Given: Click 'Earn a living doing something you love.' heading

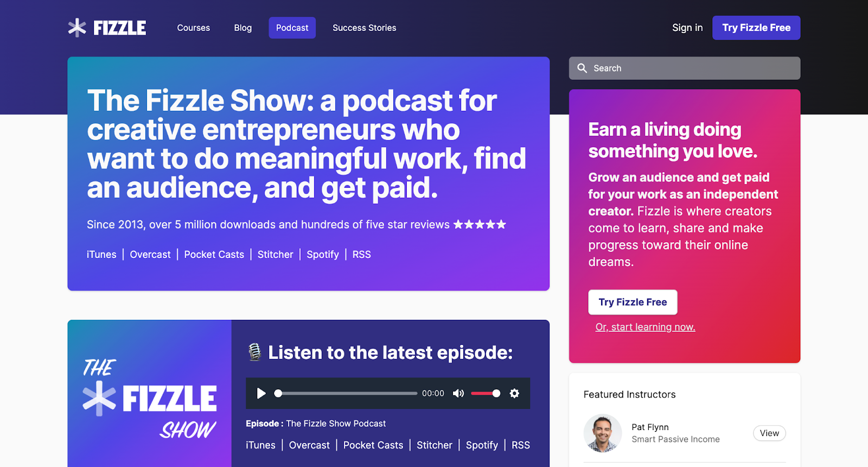Looking at the screenshot, I should click(673, 140).
